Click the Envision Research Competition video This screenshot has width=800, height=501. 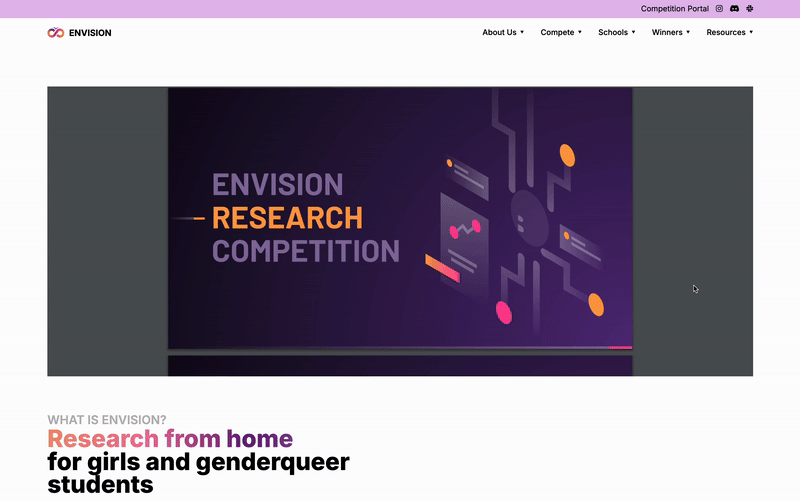point(400,231)
